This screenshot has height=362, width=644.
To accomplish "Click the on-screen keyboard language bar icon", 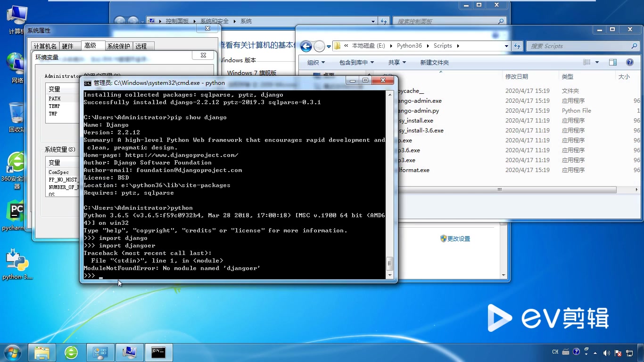I will [x=565, y=352].
